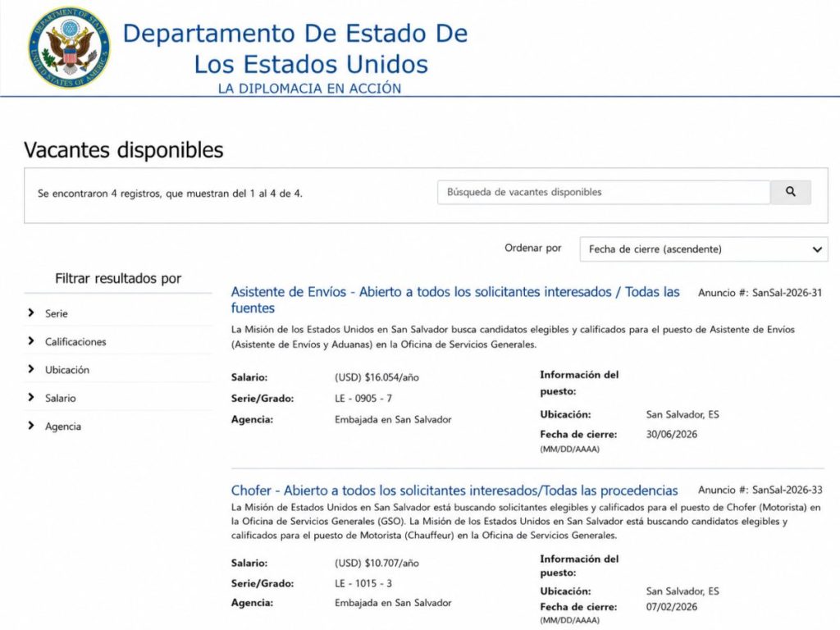
Task: Click grade value LE - 0905 - 7
Action: click(x=363, y=399)
